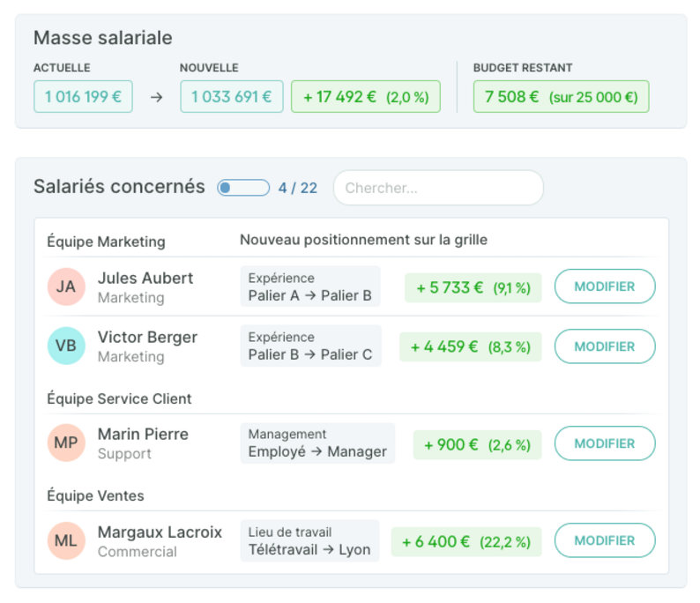Image resolution: width=700 pixels, height=603 pixels.
Task: Click the remaining budget 7 508 € badge
Action: [562, 96]
